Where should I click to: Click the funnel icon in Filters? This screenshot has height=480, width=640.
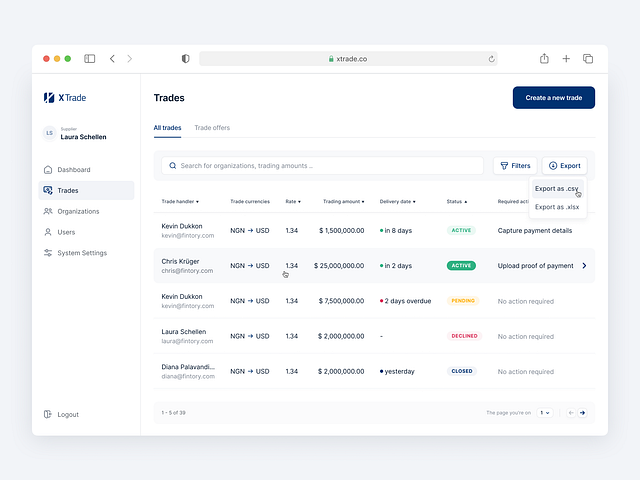pyautogui.click(x=504, y=166)
